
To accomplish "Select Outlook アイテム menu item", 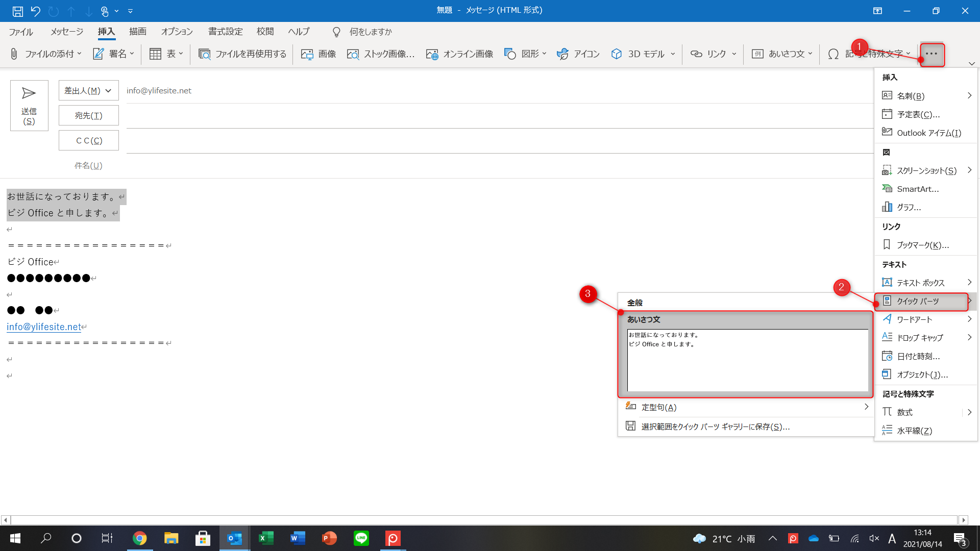I will point(926,133).
